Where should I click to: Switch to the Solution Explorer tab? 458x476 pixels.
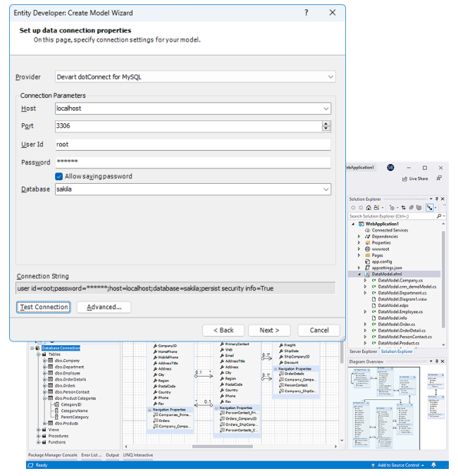(x=397, y=351)
